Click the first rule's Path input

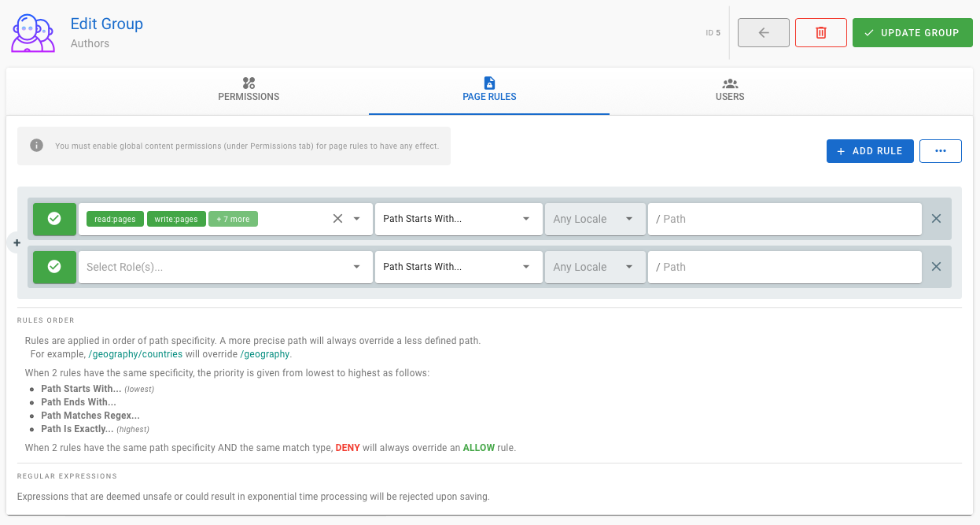click(784, 219)
